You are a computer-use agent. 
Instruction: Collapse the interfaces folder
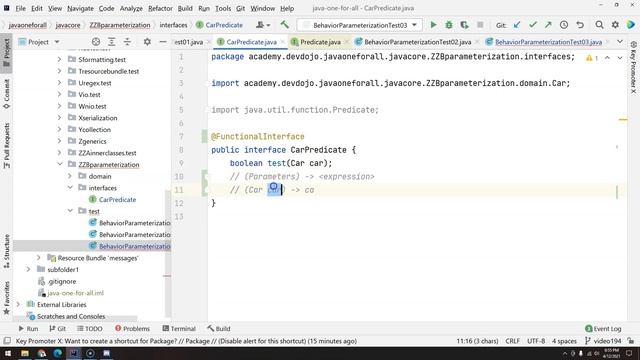70,188
